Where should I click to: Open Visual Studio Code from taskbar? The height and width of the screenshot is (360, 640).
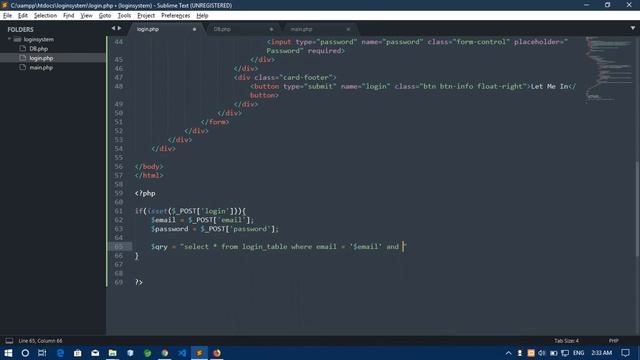pos(182,353)
